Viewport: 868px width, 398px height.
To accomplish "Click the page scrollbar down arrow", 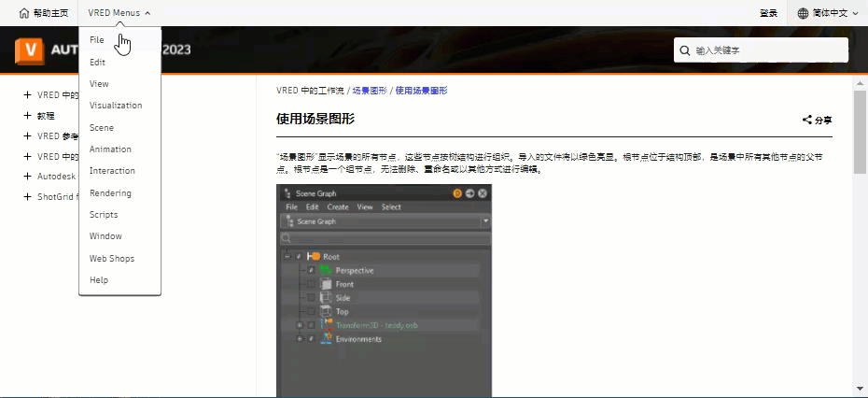I will click(x=860, y=389).
